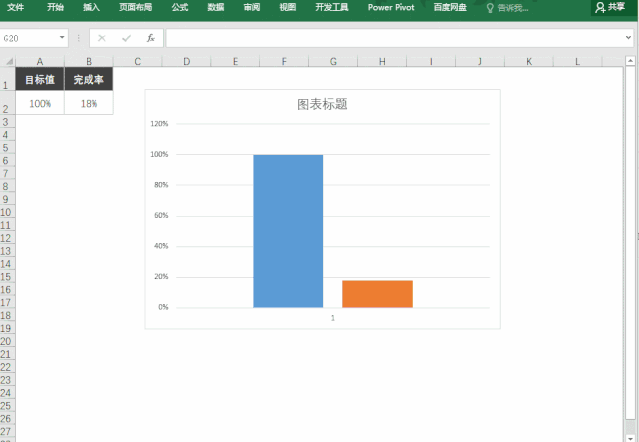Click the vertical scrollbar track

coord(630,426)
